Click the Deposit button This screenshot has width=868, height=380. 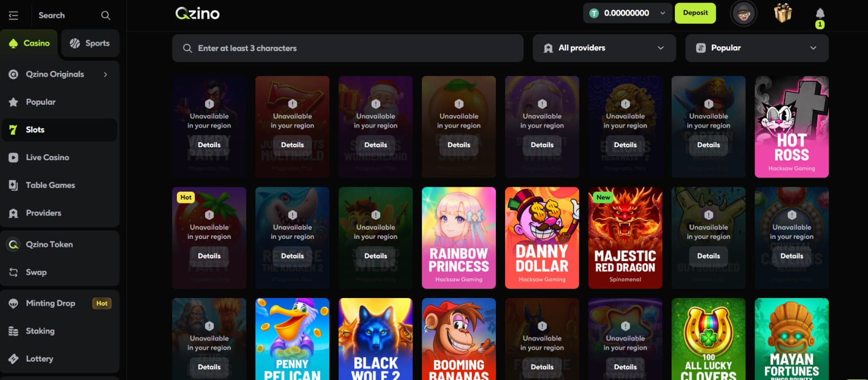[x=695, y=13]
